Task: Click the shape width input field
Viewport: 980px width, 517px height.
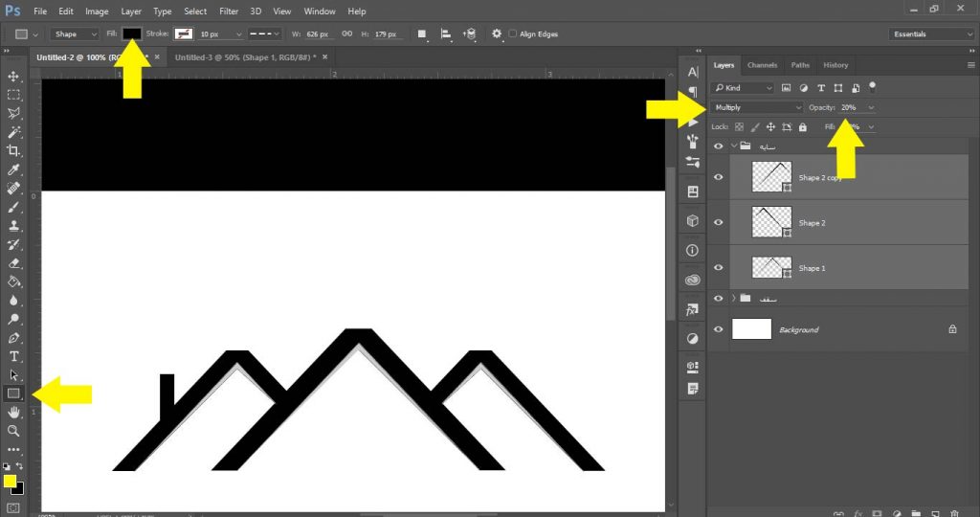Action: (316, 34)
